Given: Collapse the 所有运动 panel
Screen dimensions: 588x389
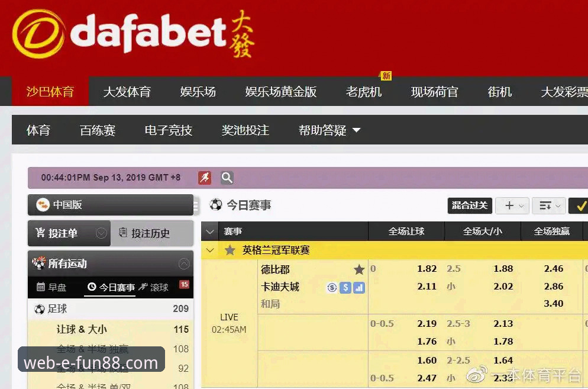Looking at the screenshot, I should tap(184, 263).
